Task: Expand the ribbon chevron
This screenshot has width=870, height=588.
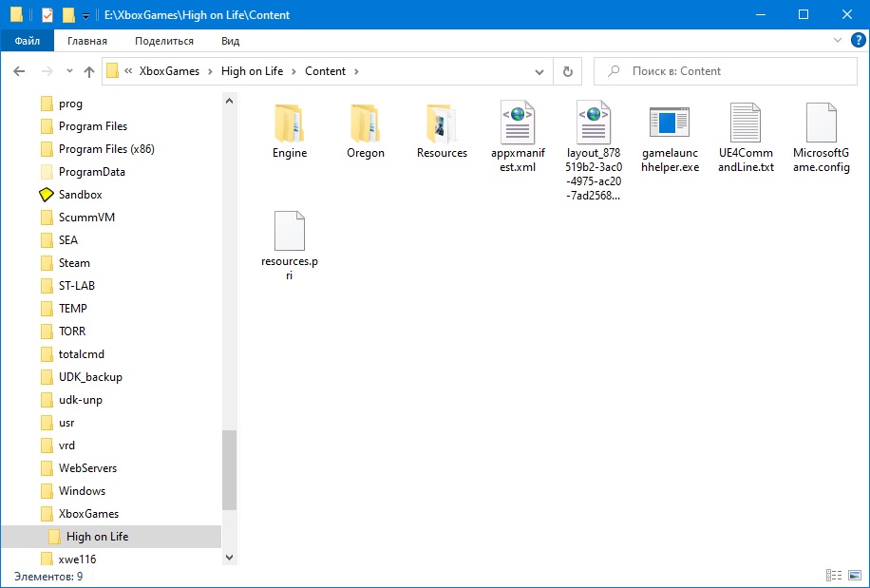Action: click(838, 40)
